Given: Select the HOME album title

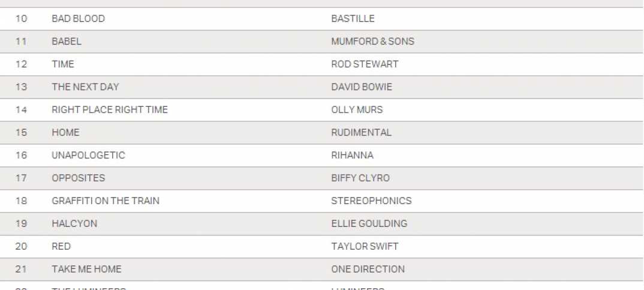Looking at the screenshot, I should 65,133.
